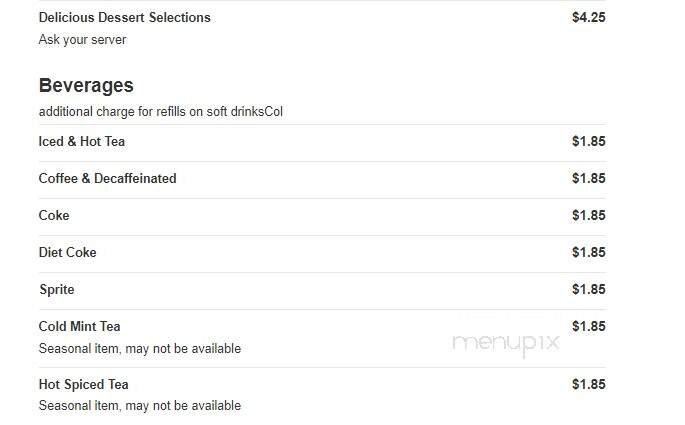685x425 pixels.
Task: Click the Hot Spiced Tea item
Action: pos(83,384)
